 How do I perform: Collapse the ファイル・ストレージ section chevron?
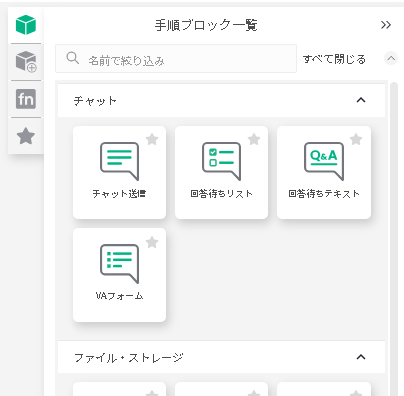(x=361, y=357)
